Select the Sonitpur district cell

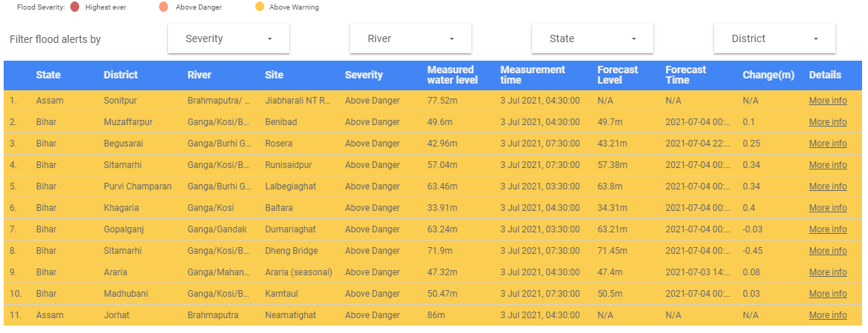click(x=120, y=101)
